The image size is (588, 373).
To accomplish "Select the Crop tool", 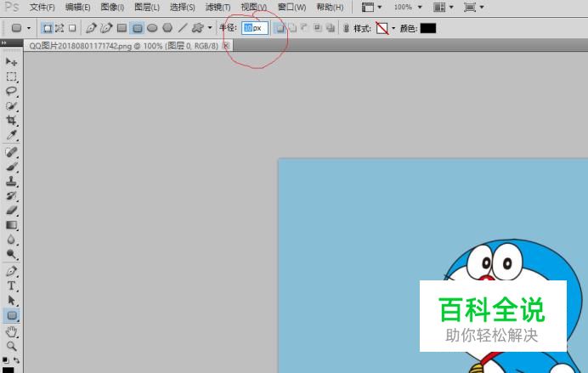I will 11,121.
